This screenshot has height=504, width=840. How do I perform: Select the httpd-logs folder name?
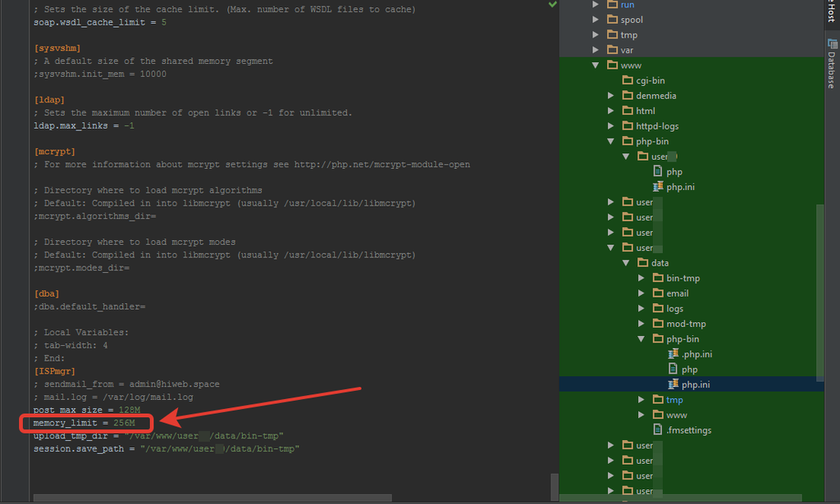(x=657, y=125)
